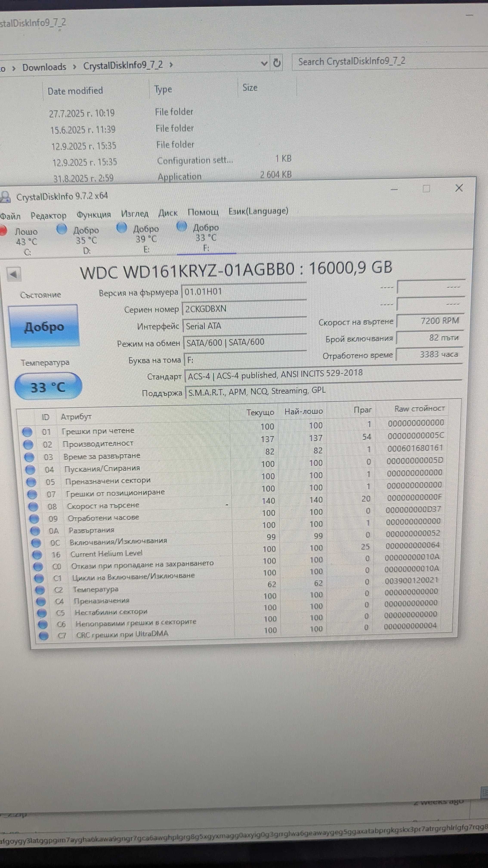Click the Най-лошо column header

click(303, 411)
